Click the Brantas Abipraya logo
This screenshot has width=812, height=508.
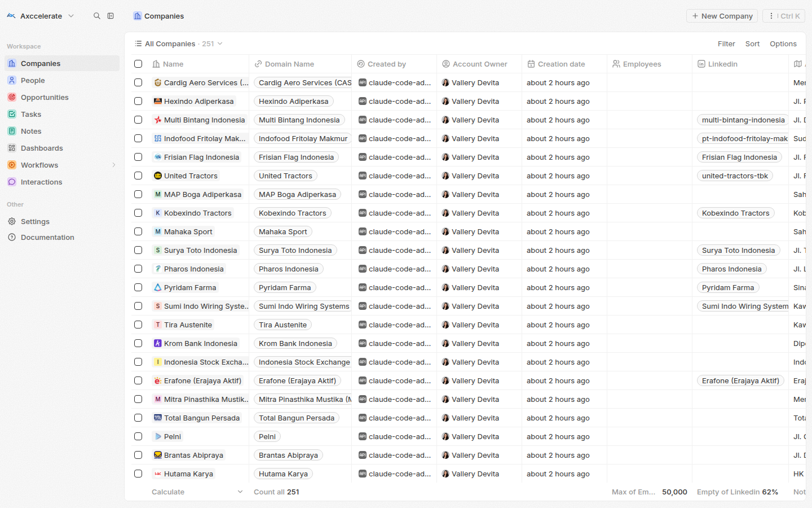(x=158, y=455)
